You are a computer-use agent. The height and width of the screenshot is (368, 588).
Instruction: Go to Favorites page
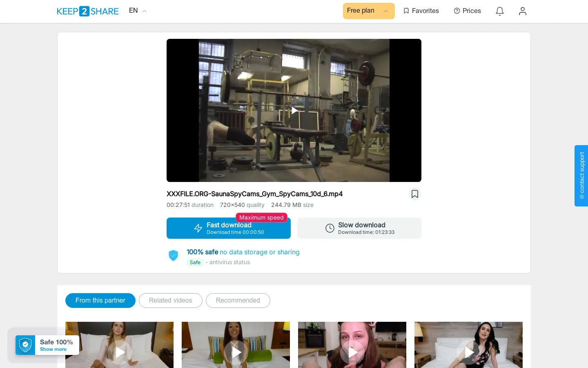coord(421,11)
